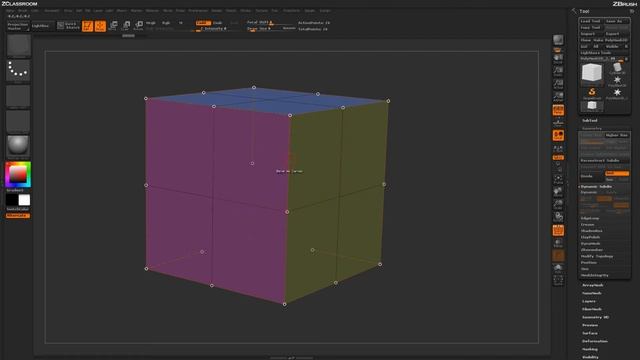Image resolution: width=640 pixels, height=360 pixels.
Task: Click the Xpose icon
Action: click(x=558, y=280)
